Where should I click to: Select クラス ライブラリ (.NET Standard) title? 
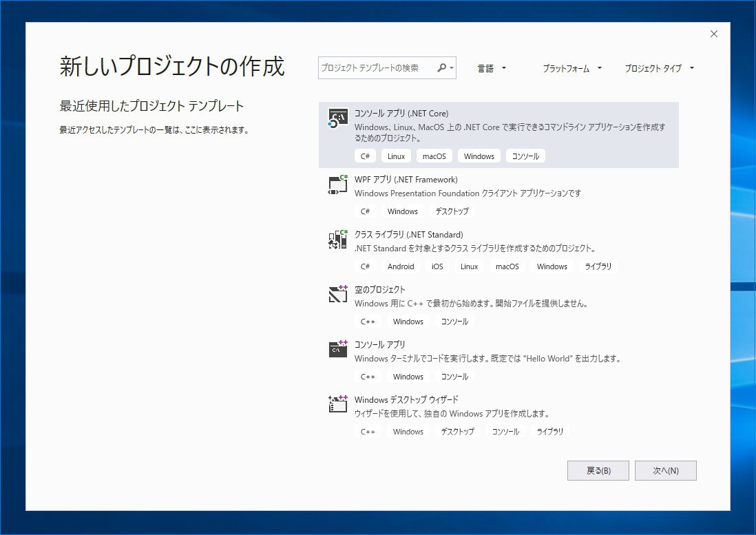(x=408, y=235)
